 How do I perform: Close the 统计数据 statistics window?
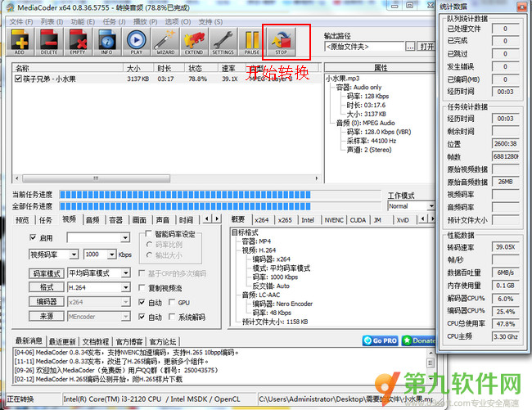point(521,7)
